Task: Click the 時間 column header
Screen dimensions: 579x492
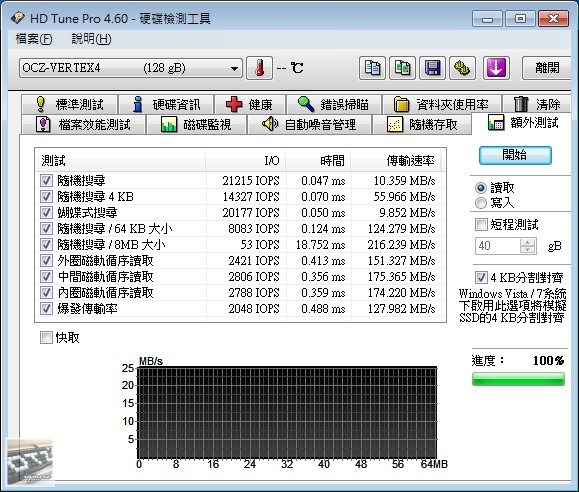Action: coord(318,161)
